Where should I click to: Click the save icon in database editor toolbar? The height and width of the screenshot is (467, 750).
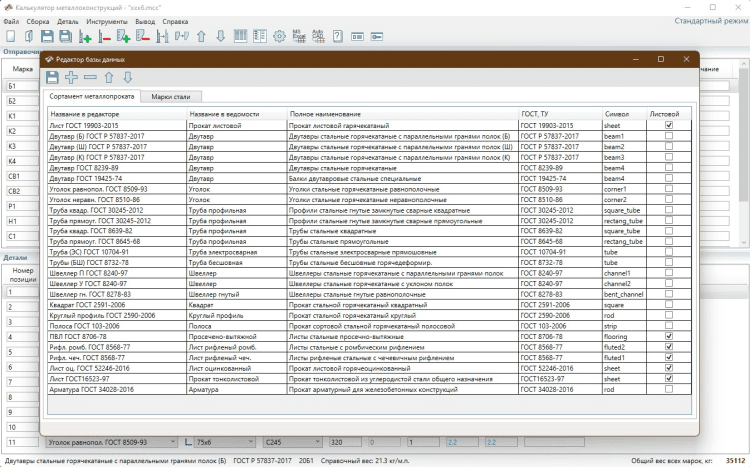pyautogui.click(x=52, y=77)
